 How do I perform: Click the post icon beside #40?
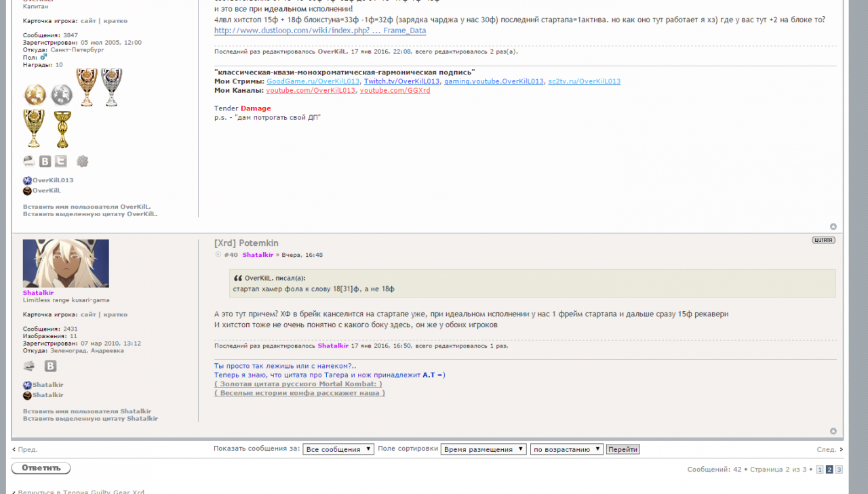pos(218,255)
